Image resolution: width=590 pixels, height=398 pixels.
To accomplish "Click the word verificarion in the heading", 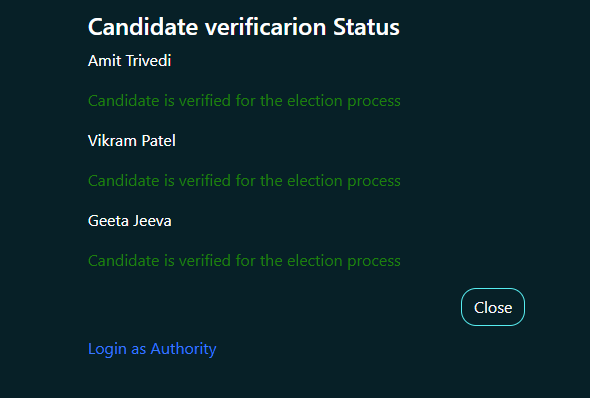I will coord(265,27).
